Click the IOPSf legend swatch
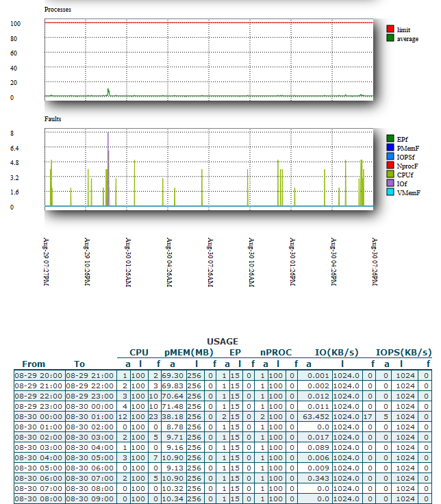Image resolution: width=441 pixels, height=504 pixels. coord(390,157)
